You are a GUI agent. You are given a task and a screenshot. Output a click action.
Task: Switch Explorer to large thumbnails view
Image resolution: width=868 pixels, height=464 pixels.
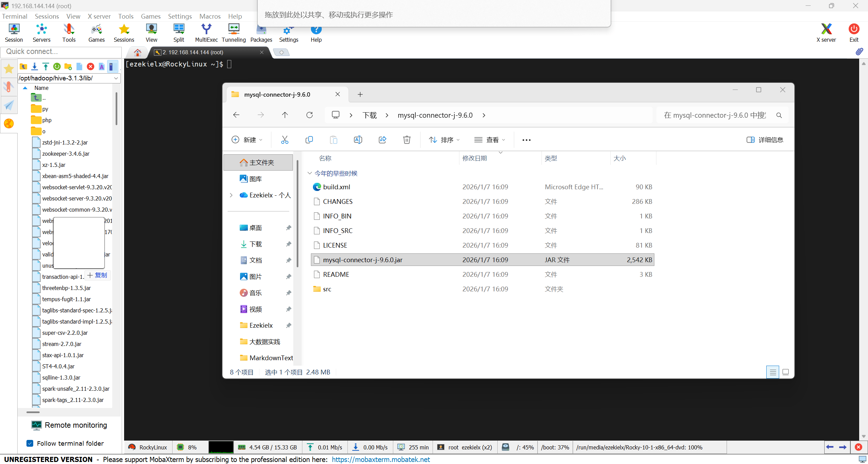tap(785, 372)
